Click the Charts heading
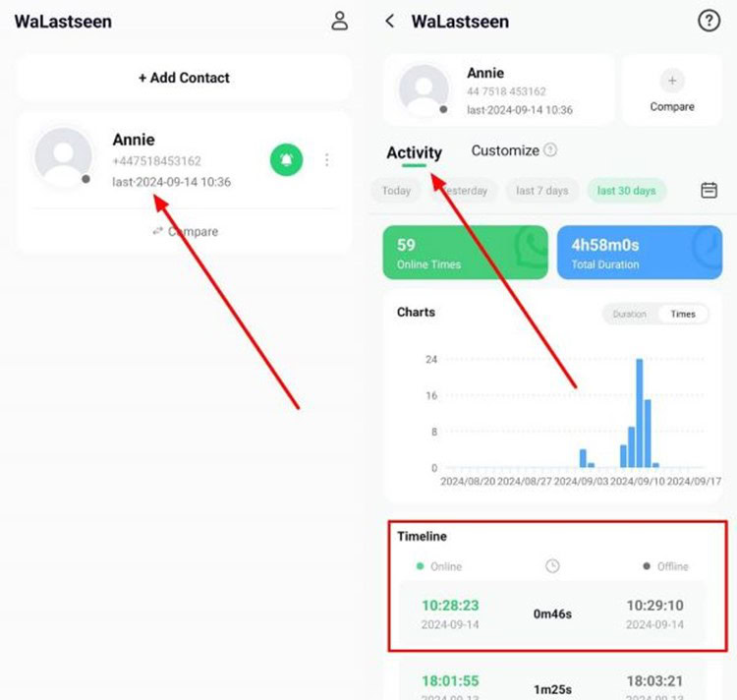The width and height of the screenshot is (737, 700). tap(416, 313)
